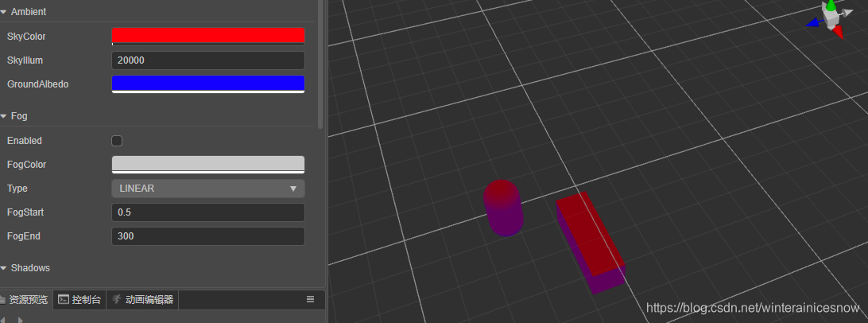Select the capsule object in scene
Screen dimensions: 868x323
pos(503,208)
